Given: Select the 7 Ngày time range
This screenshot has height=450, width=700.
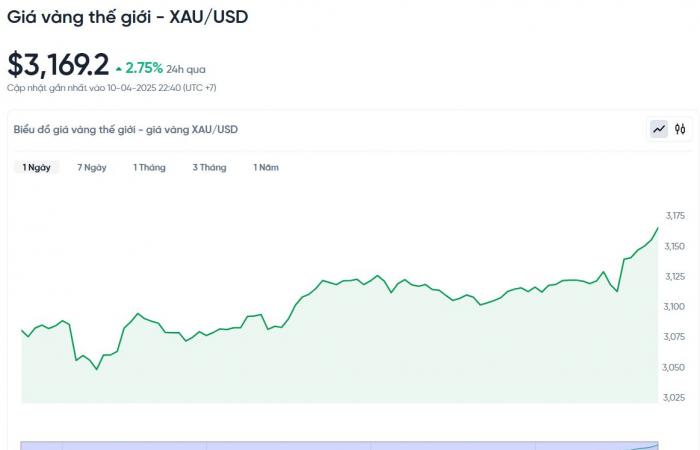Looking at the screenshot, I should [x=92, y=167].
